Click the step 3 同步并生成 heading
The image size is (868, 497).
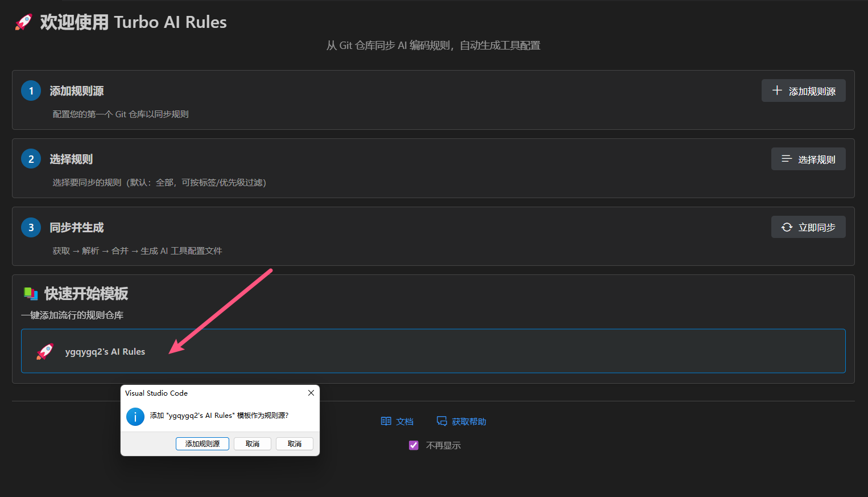77,228
